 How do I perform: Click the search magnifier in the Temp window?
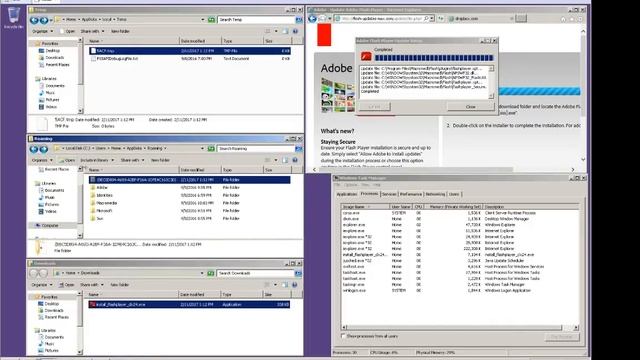[299, 20]
